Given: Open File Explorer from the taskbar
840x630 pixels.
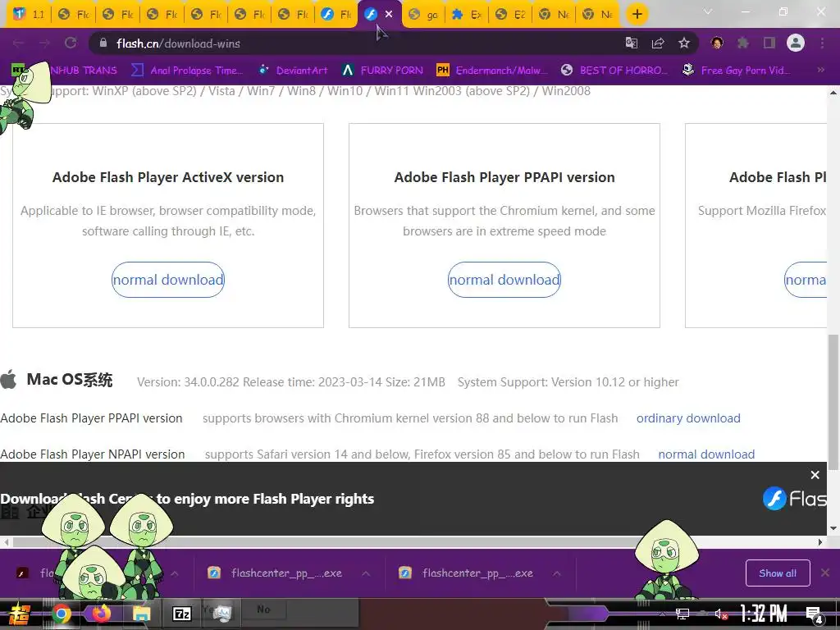Looking at the screenshot, I should coord(141,614).
